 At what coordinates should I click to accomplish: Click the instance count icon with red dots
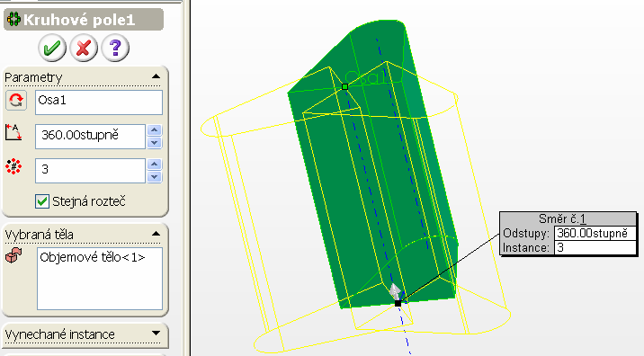click(13, 166)
